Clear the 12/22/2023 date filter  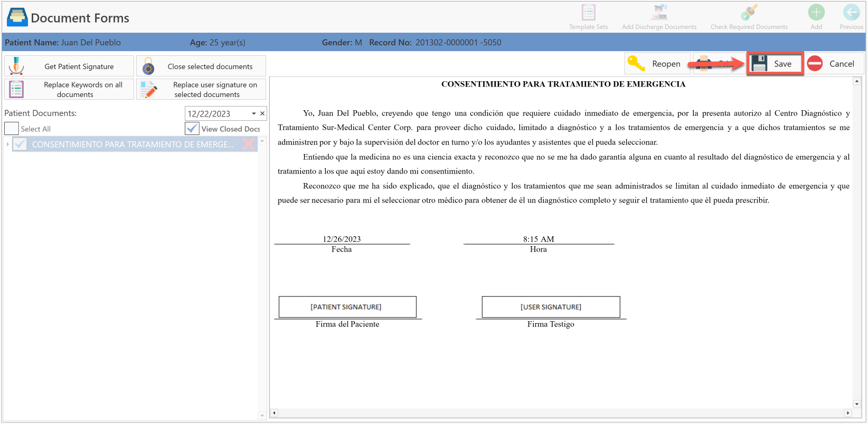[x=262, y=113]
